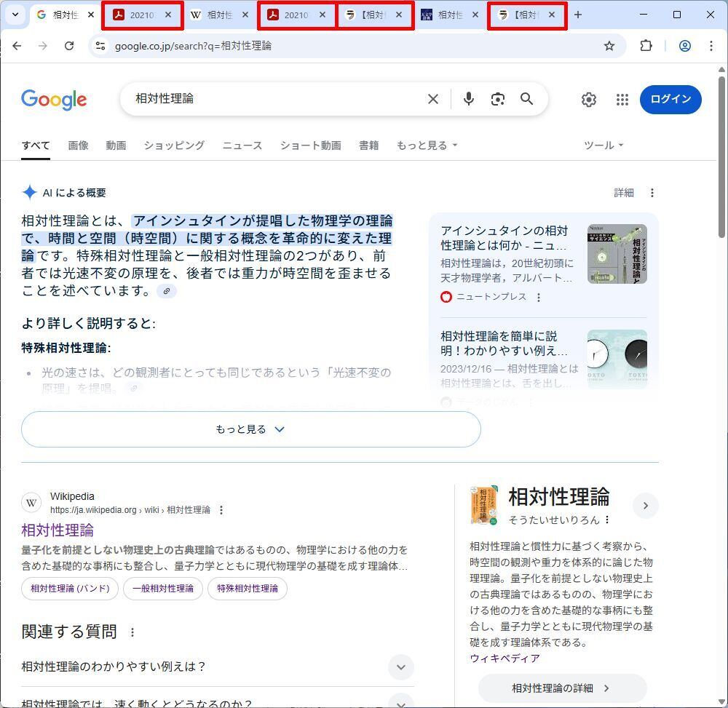Click Newton book cover thumbnail
728x708 pixels.
(x=617, y=254)
